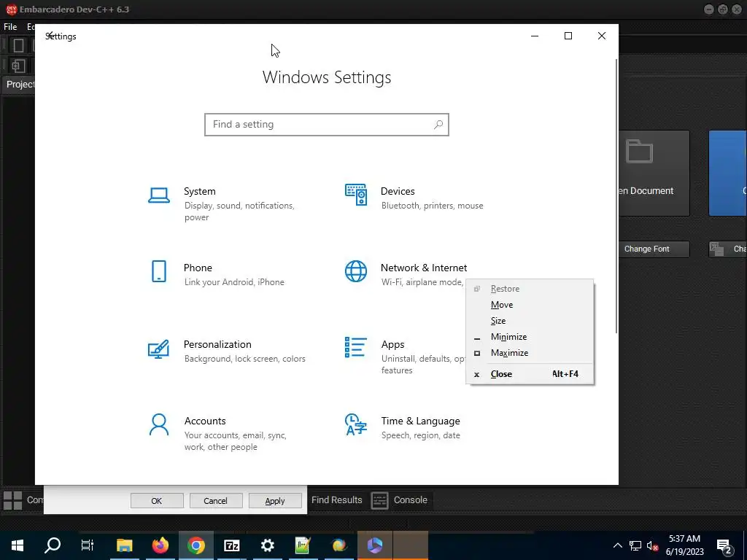Open the notification center icon
The image size is (747, 560).
click(724, 546)
